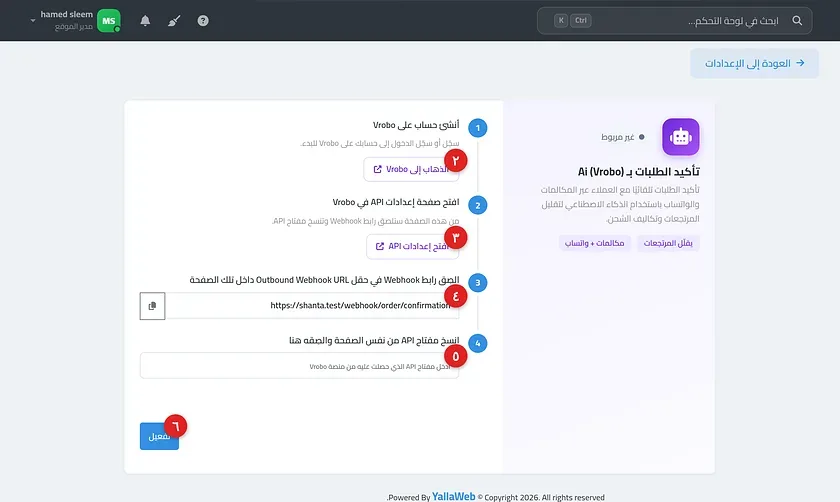The height and width of the screenshot is (502, 840).
Task: Click the افتح إعدادات API button
Action: (x=412, y=246)
